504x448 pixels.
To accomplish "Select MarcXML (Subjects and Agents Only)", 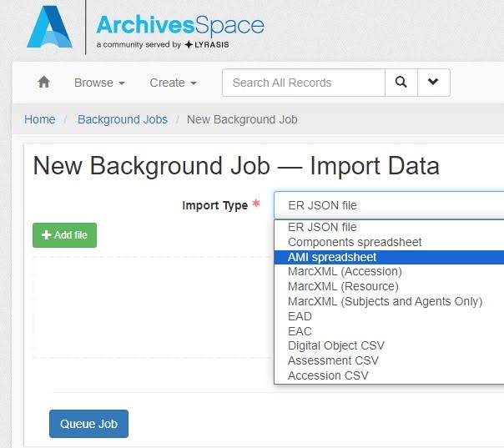I will (385, 301).
